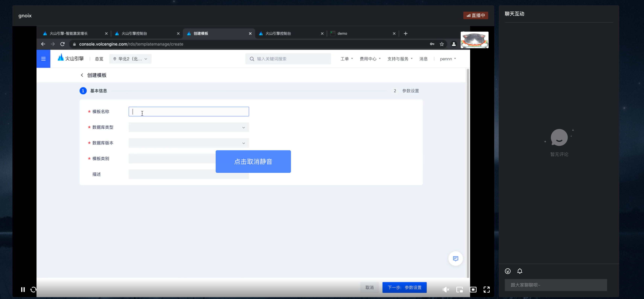Click the cat avatar thumbnail
This screenshot has width=644, height=299.
click(474, 40)
